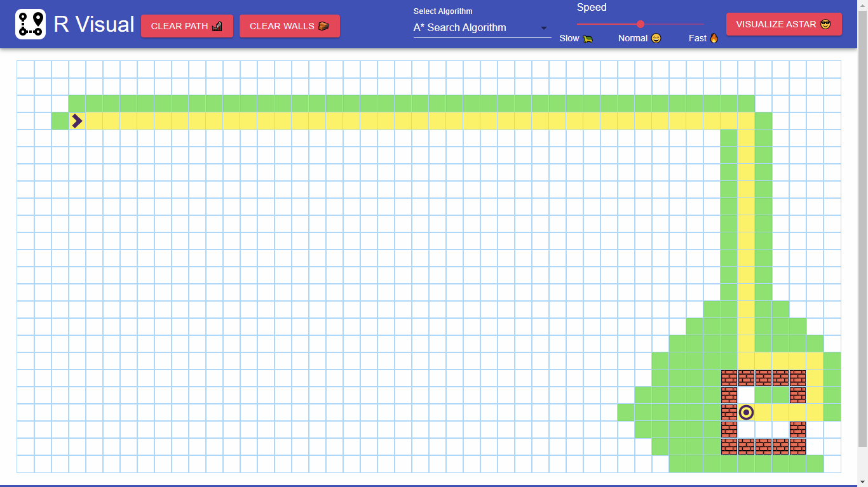868x487 pixels.
Task: Select the start node chevron arrow
Action: (76, 121)
